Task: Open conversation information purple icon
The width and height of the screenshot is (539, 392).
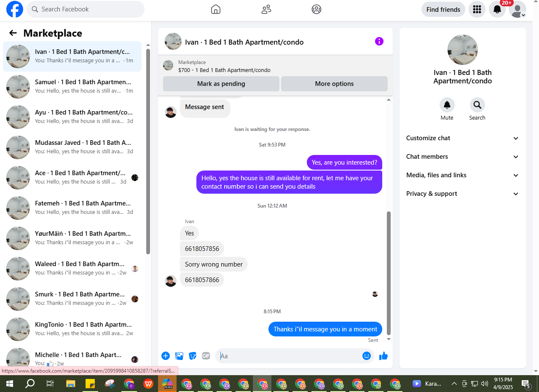Action: point(379,41)
